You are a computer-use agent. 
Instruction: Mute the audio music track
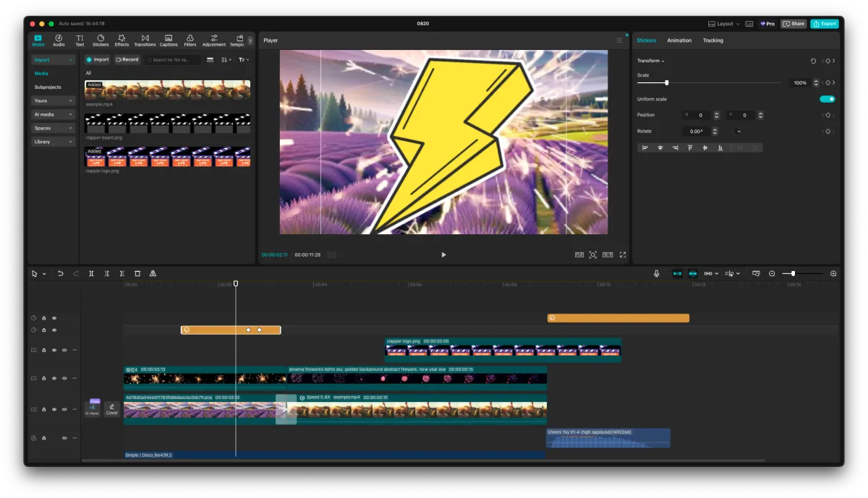click(x=64, y=438)
